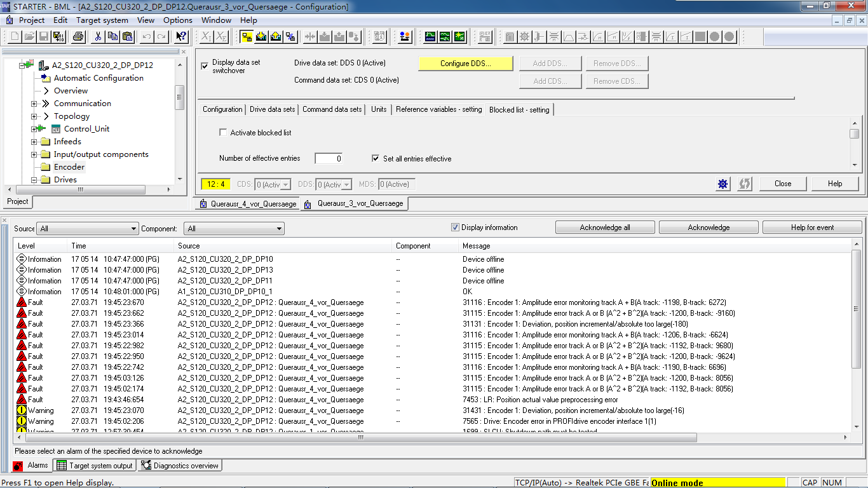Click the grey square stop icon in toolbar
The height and width of the screenshot is (488, 868).
700,36
